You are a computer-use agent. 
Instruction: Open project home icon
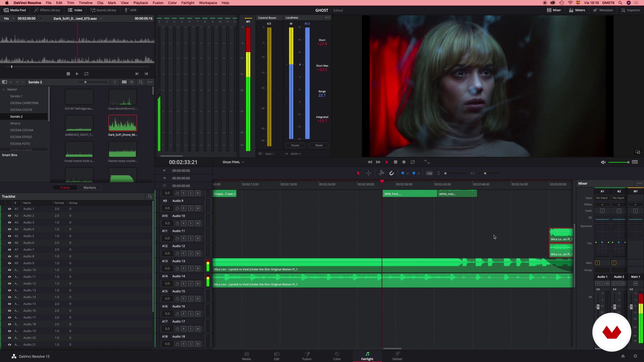click(623, 356)
